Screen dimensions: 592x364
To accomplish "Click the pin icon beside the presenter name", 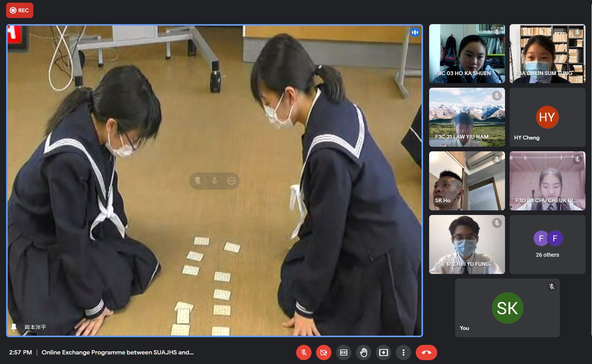I will pos(14,327).
